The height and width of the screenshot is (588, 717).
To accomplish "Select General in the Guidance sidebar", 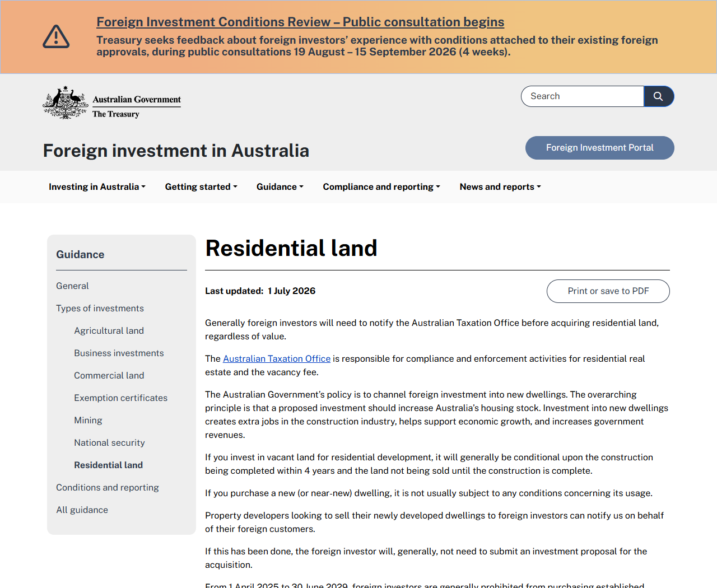I will (x=72, y=286).
